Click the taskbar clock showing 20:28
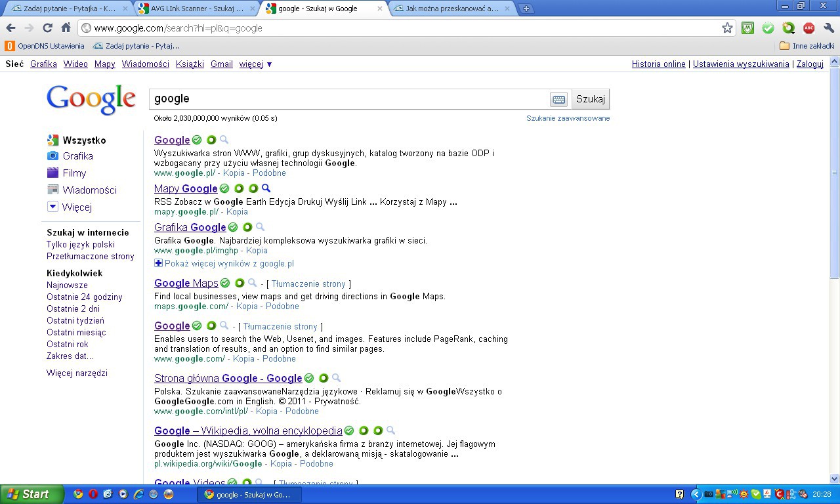This screenshot has height=504, width=840. pyautogui.click(x=822, y=494)
